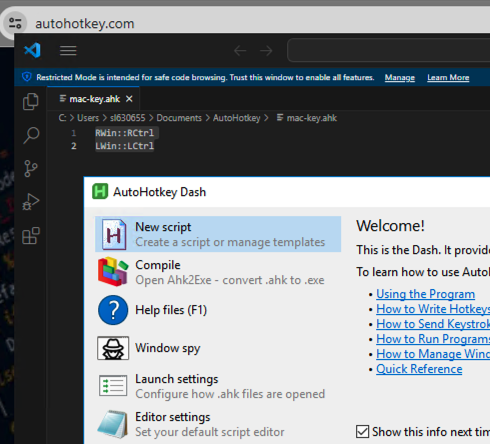Viewport: 490px width, 444px height.
Task: Select Compile to open Ahk2Exe
Action: click(x=218, y=272)
